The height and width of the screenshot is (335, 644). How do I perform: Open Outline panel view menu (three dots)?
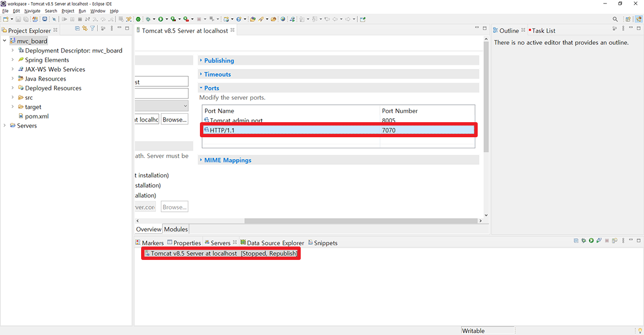(x=623, y=29)
